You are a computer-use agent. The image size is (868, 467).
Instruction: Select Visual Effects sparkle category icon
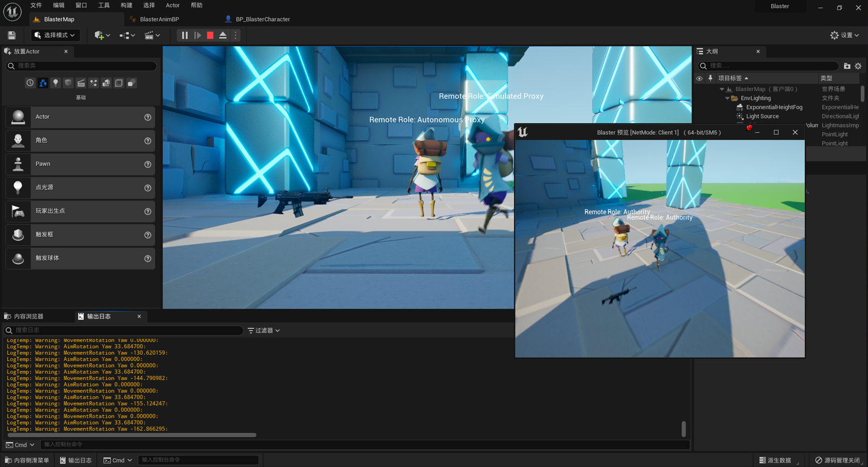pos(93,83)
